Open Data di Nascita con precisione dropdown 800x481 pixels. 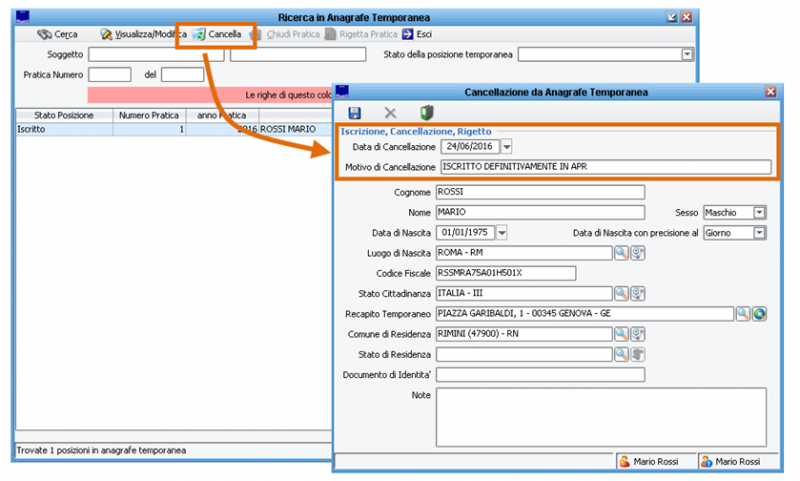pos(759,233)
